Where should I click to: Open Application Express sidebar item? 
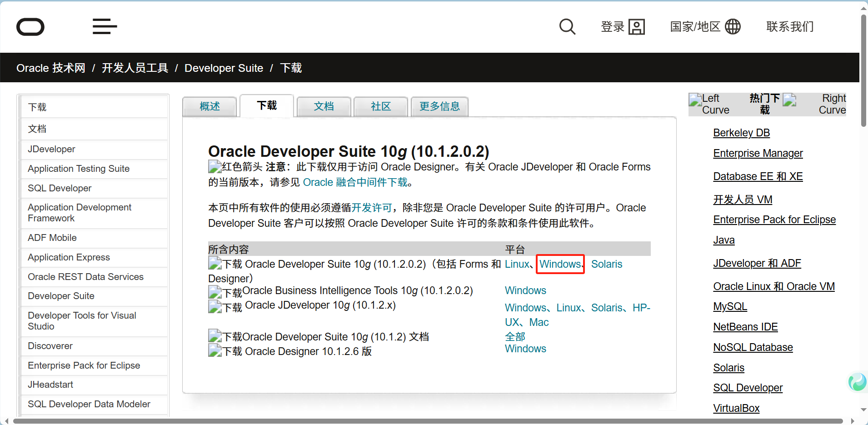pyautogui.click(x=94, y=257)
